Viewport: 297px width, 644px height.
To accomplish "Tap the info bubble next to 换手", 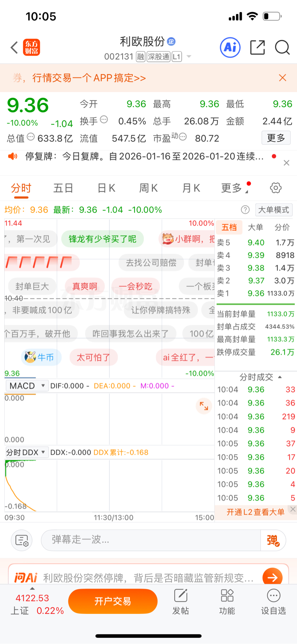I will pos(104,120).
